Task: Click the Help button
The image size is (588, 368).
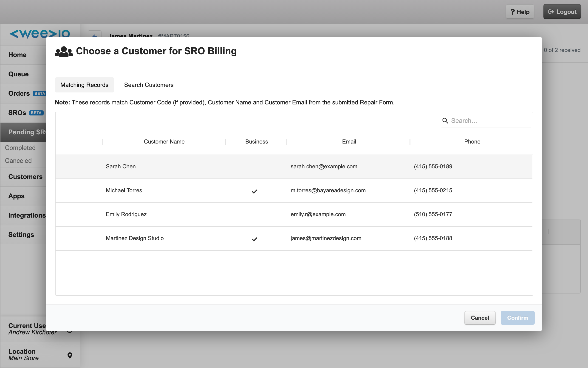Action: [520, 12]
